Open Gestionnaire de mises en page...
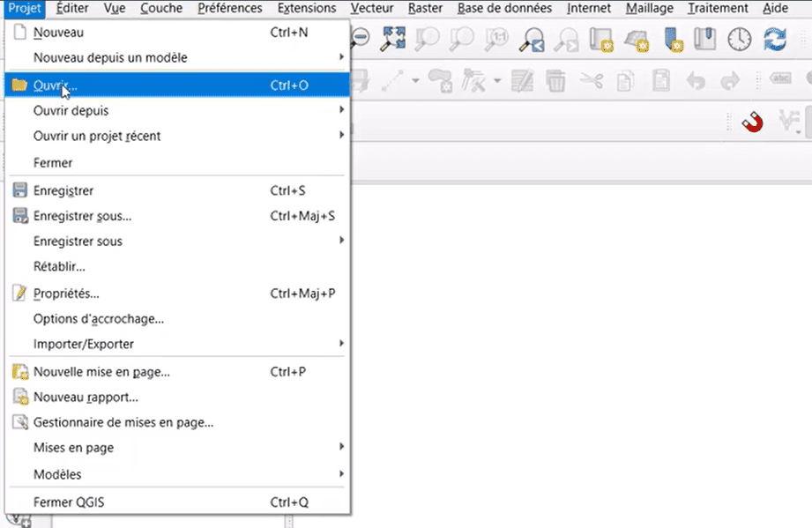The image size is (812, 528). tap(177, 422)
